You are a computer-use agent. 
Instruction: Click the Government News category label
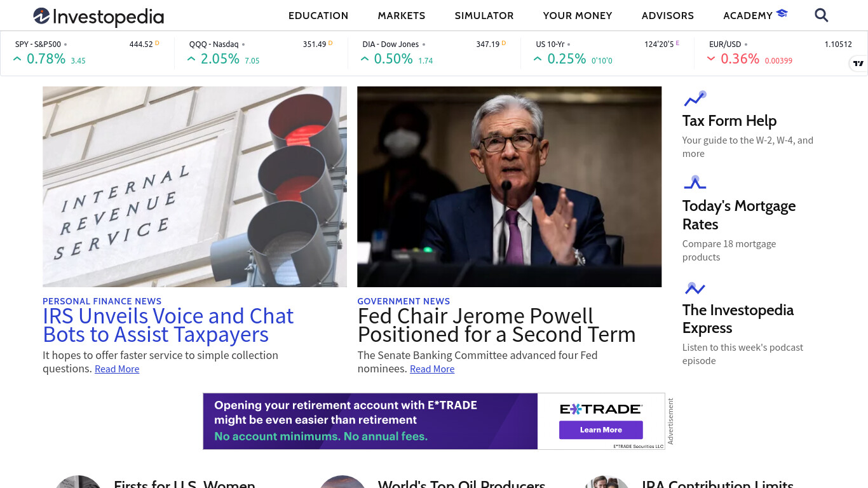click(403, 301)
